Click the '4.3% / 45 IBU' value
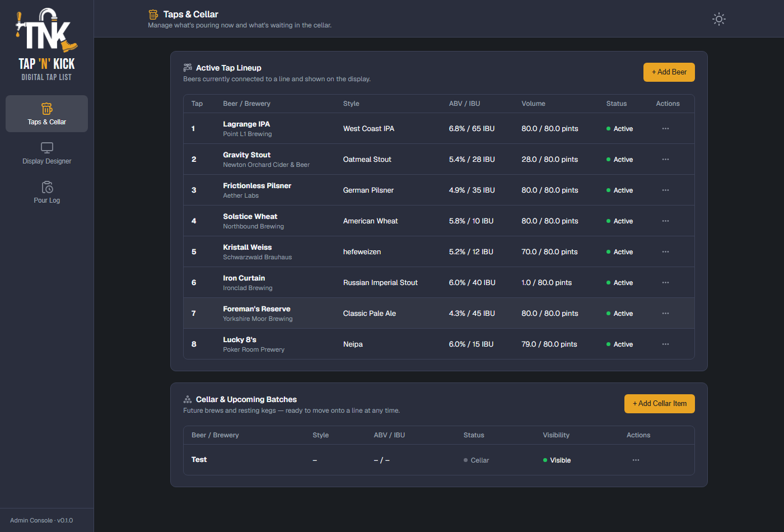 pos(472,314)
